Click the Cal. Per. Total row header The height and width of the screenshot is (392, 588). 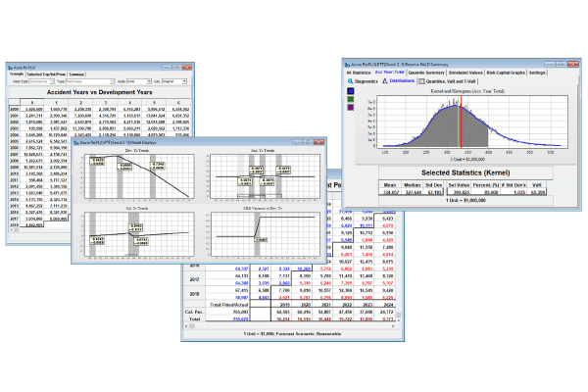tap(194, 316)
